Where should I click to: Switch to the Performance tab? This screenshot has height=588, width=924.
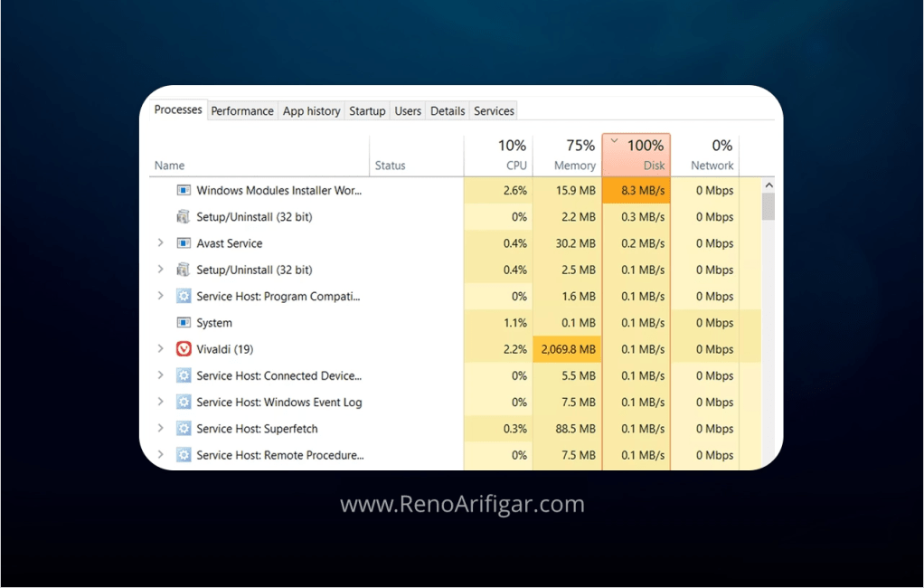tap(241, 110)
